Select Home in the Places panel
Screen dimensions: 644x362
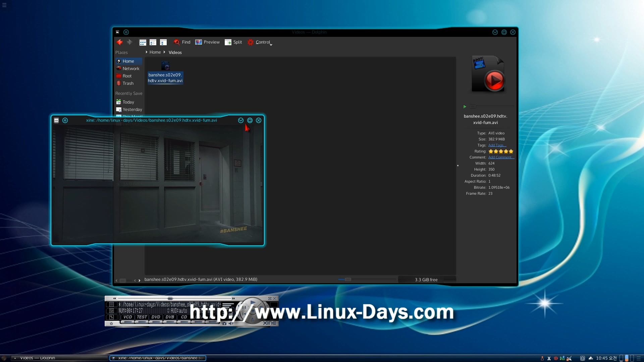tap(129, 61)
